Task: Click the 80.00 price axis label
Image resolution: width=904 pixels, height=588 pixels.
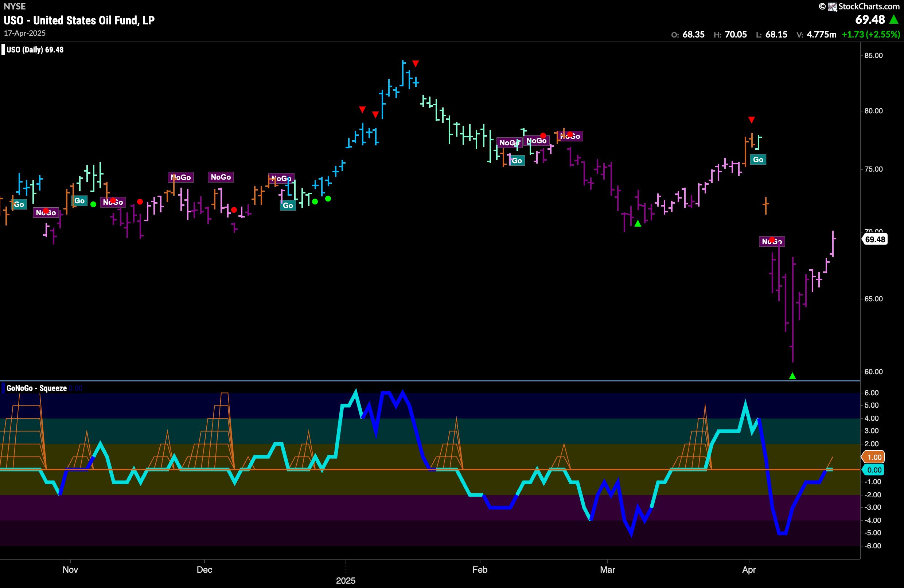Action: point(874,111)
